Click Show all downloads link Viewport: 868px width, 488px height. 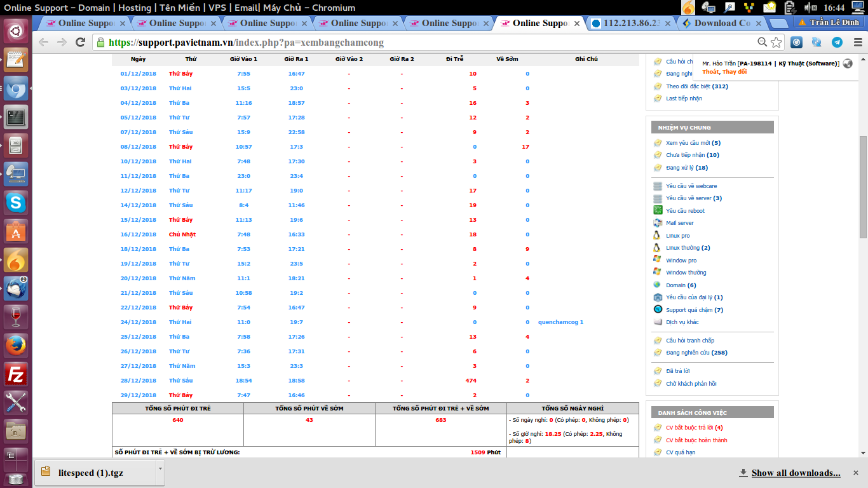(796, 473)
